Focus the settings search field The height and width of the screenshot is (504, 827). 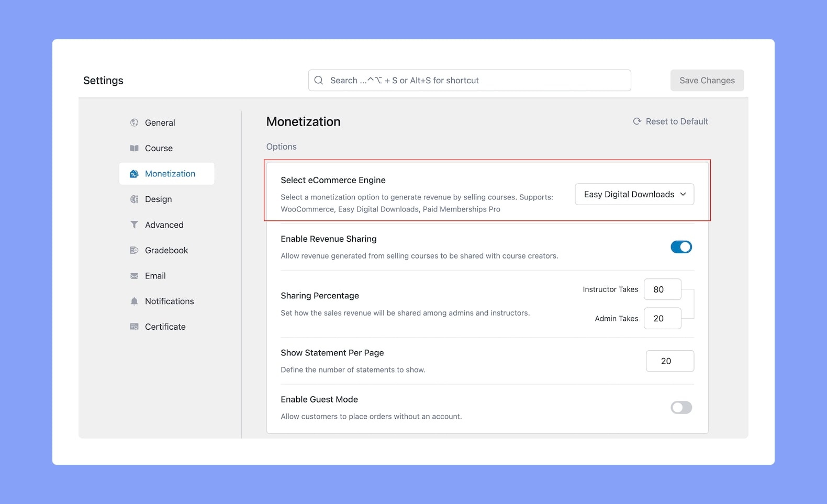(x=470, y=80)
